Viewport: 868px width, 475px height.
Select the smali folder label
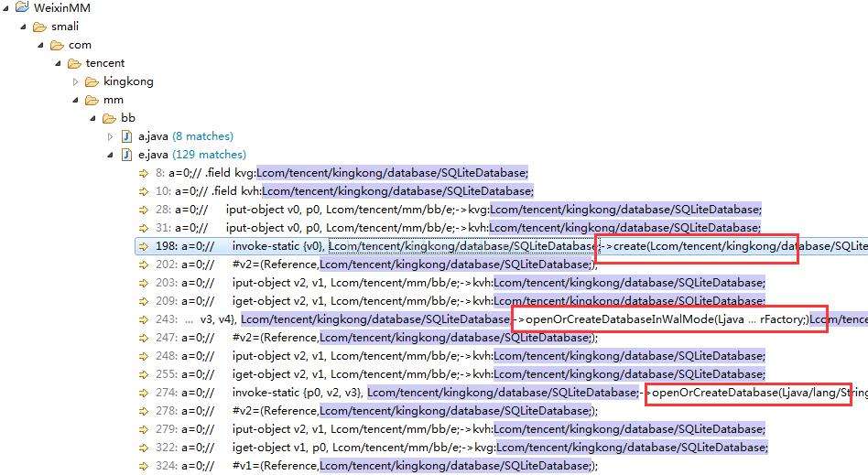65,27
